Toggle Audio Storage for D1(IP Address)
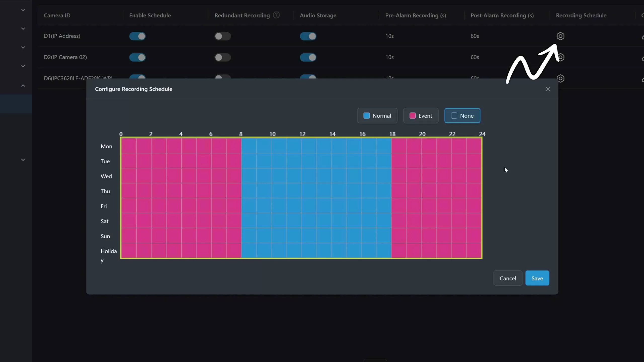 point(308,36)
